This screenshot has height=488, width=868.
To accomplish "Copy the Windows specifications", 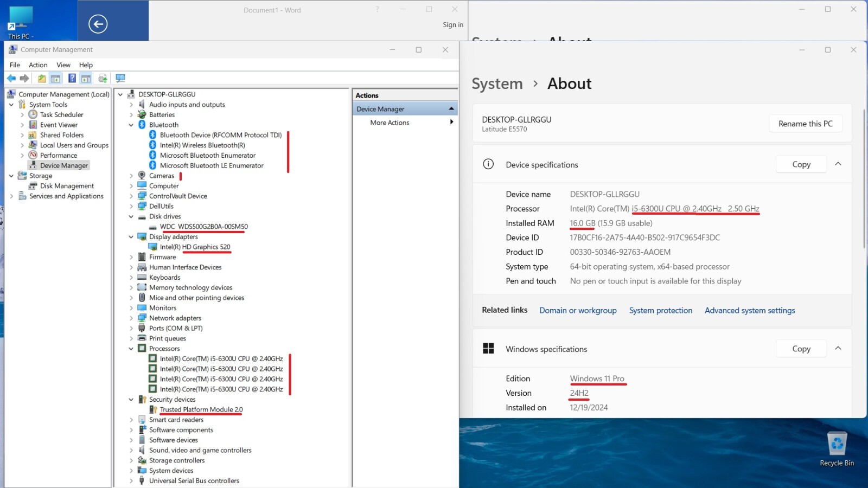I will [801, 349].
